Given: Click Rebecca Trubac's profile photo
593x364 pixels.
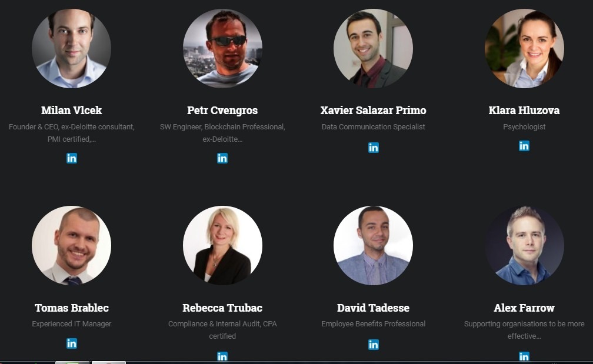Looking at the screenshot, I should coord(222,245).
